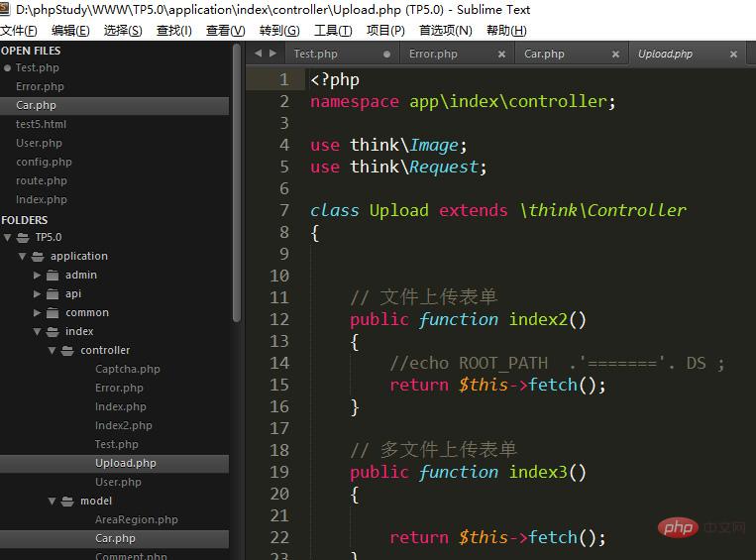Click the unsaved dot on Test.php tab

[386, 55]
